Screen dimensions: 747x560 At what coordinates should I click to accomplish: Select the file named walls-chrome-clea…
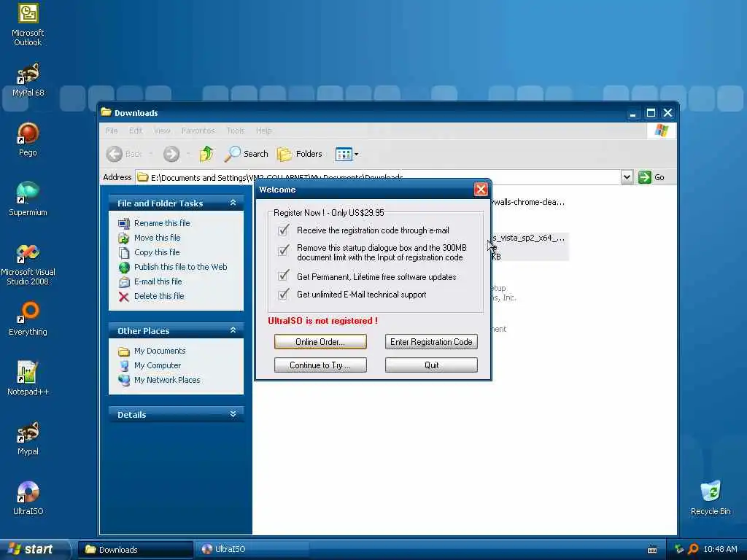click(528, 202)
